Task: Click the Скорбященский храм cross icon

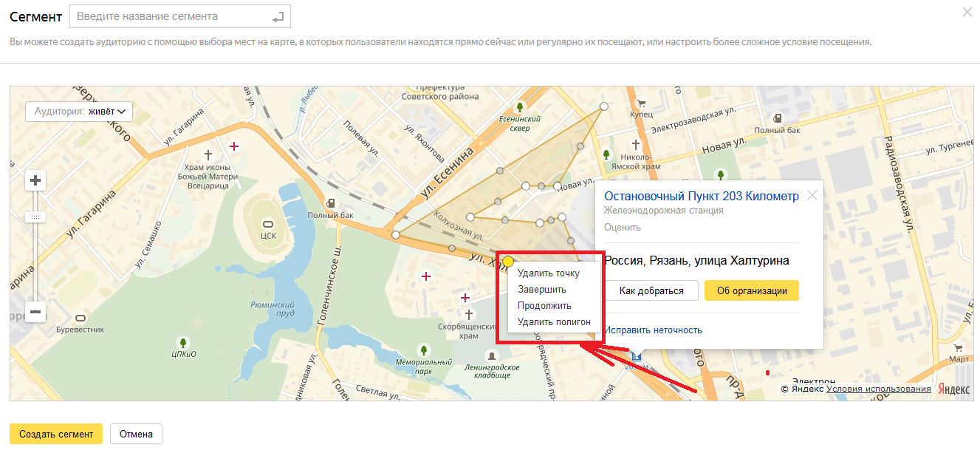Action: (468, 315)
